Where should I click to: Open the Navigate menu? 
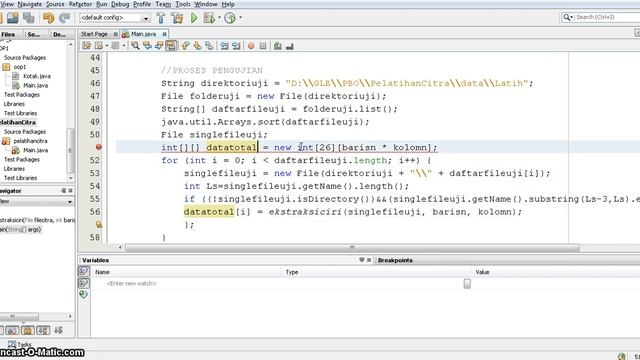(30, 4)
